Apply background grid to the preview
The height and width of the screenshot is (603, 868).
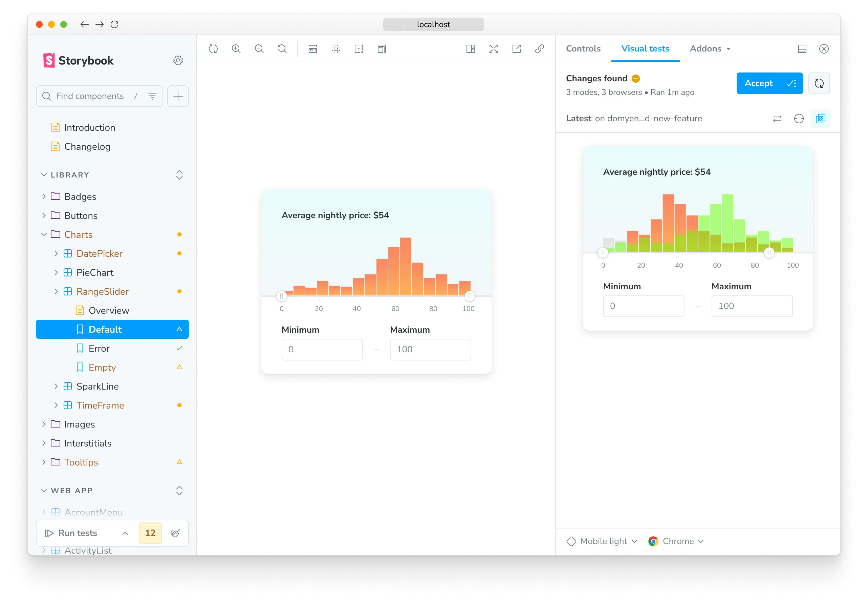click(x=335, y=49)
